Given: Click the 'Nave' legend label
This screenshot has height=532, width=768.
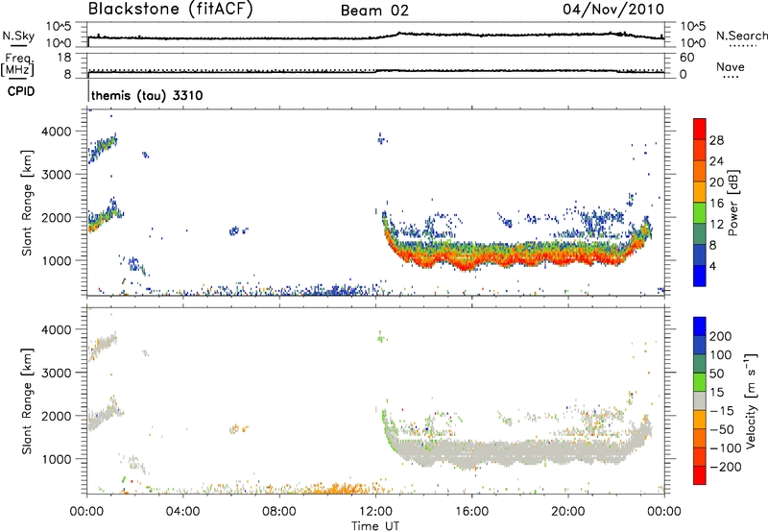Looking at the screenshot, I should (731, 66).
